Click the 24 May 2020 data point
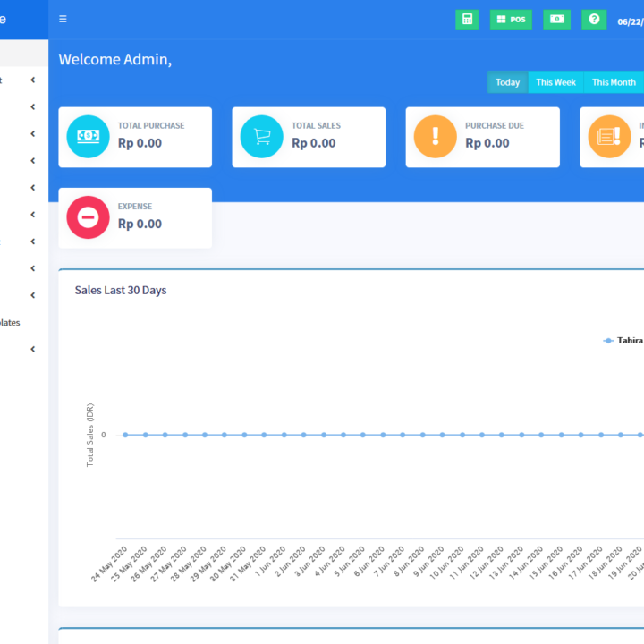The width and height of the screenshot is (644, 644). click(x=124, y=435)
